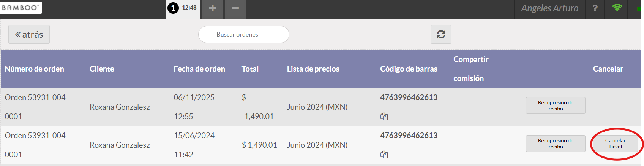644x166 pixels.
Task: Reprint receipt for the 06/11/2025 order
Action: pos(555,105)
